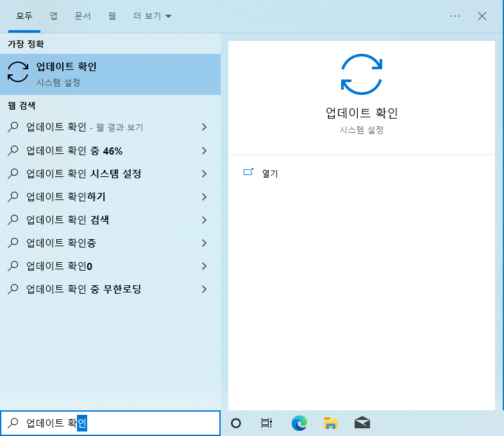Click the large sync icon in preview pane
The width and height of the screenshot is (504, 436).
click(x=362, y=74)
